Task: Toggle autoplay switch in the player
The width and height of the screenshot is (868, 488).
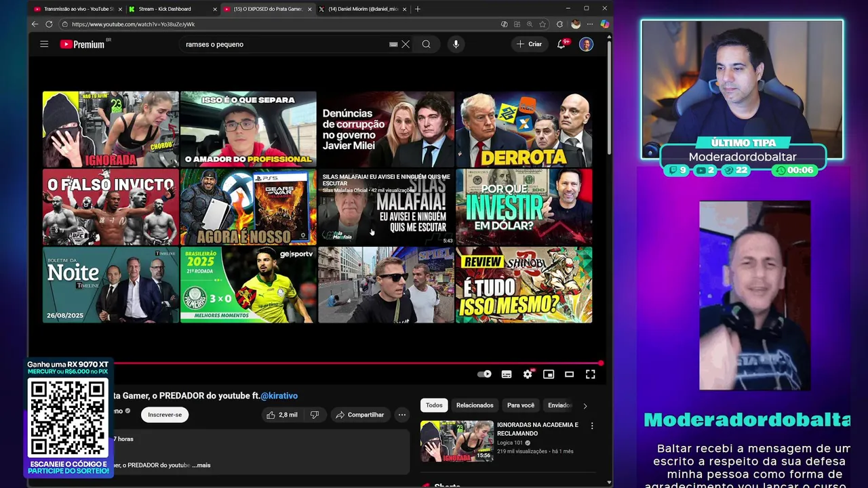Action: [484, 374]
